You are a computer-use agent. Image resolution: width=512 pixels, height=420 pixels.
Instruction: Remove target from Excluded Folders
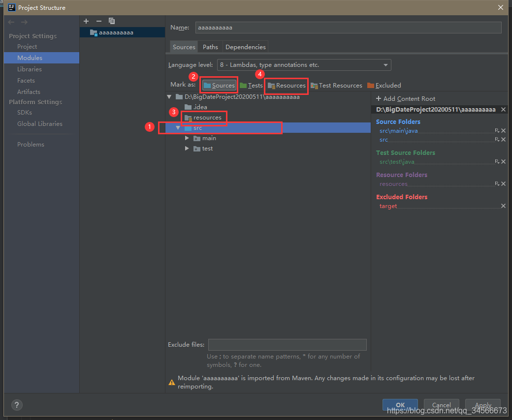click(504, 206)
